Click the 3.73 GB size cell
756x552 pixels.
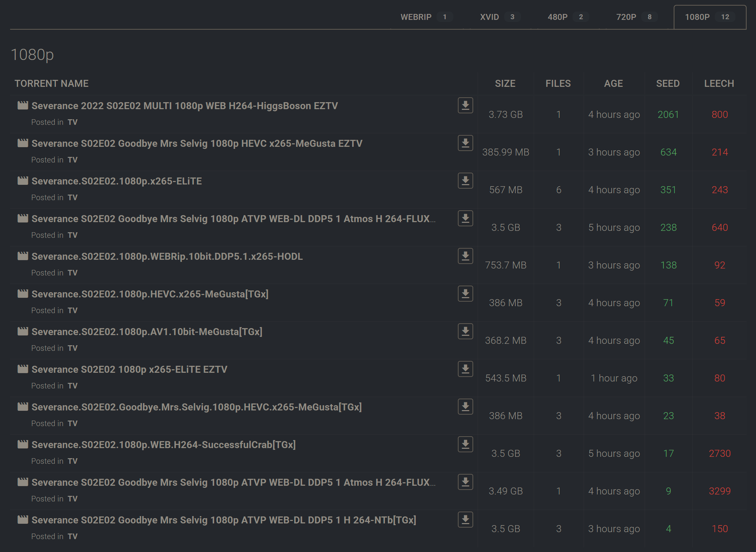pyautogui.click(x=506, y=114)
